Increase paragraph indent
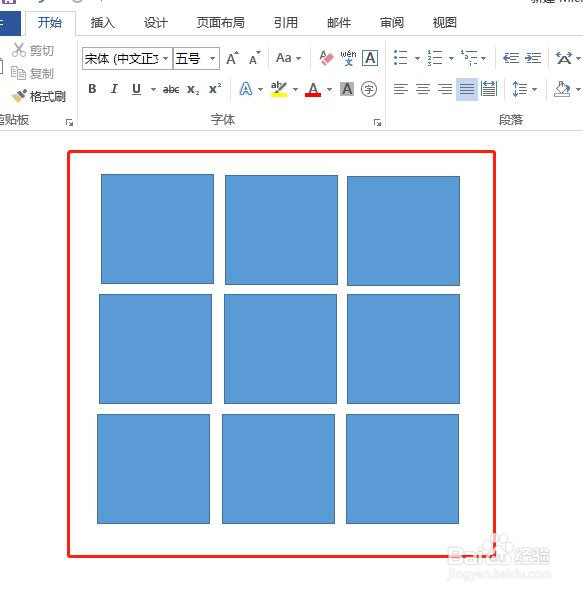This screenshot has height=595, width=583. pos(533,58)
